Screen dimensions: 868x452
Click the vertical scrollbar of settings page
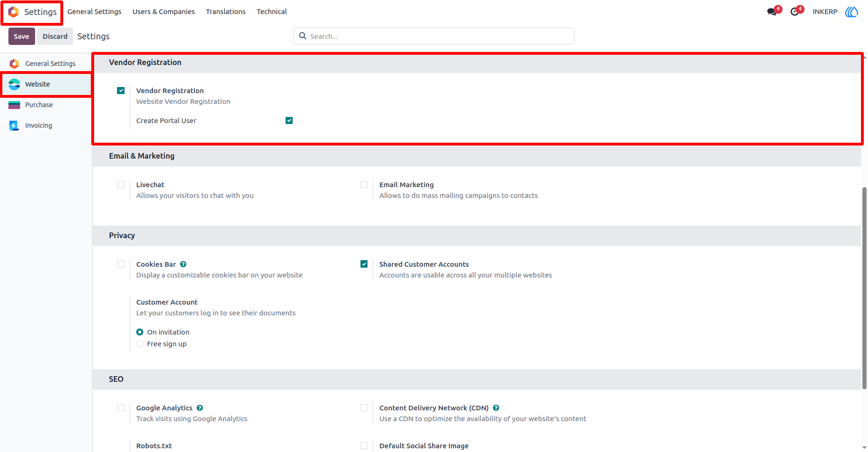coord(864,288)
